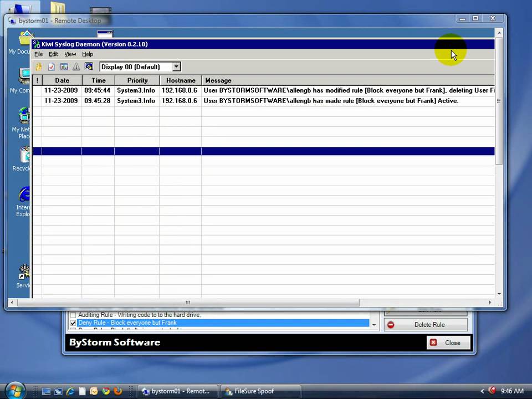Click the Remote Desktop scroll up arrow
Screen dimensions: 532x399
pos(499,33)
